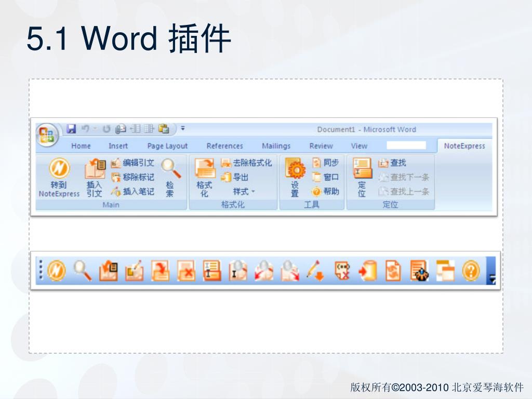Switch to the Insert ribbon tab
Viewport: 532px width, 399px height.
pyautogui.click(x=118, y=146)
